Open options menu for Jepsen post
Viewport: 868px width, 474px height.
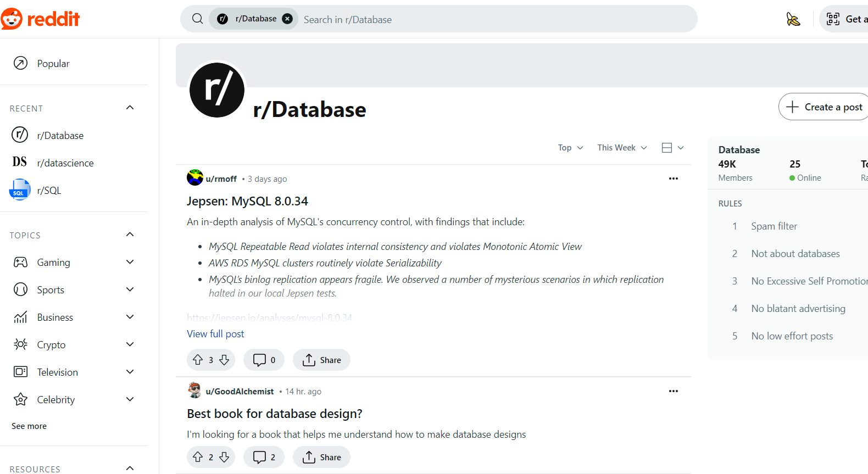(674, 179)
